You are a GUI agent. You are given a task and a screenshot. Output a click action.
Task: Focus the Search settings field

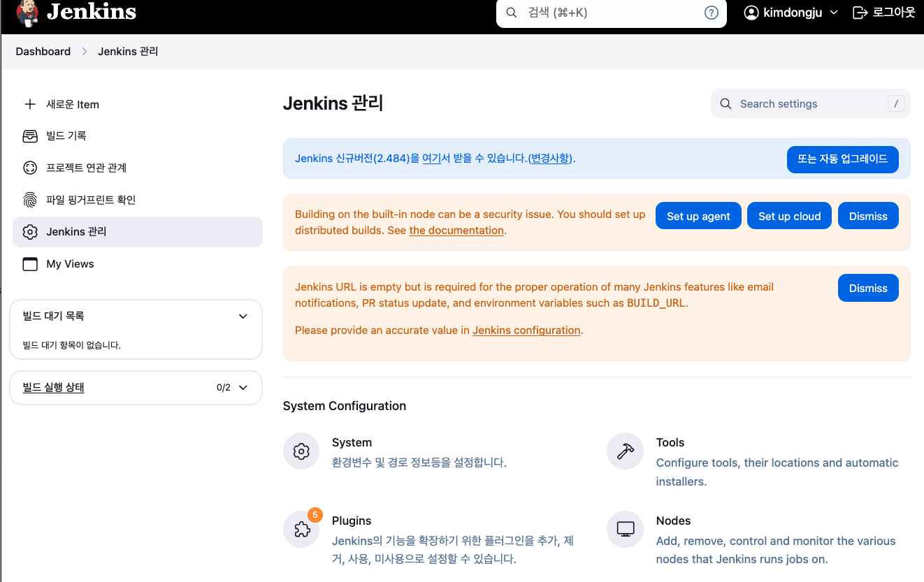point(811,104)
